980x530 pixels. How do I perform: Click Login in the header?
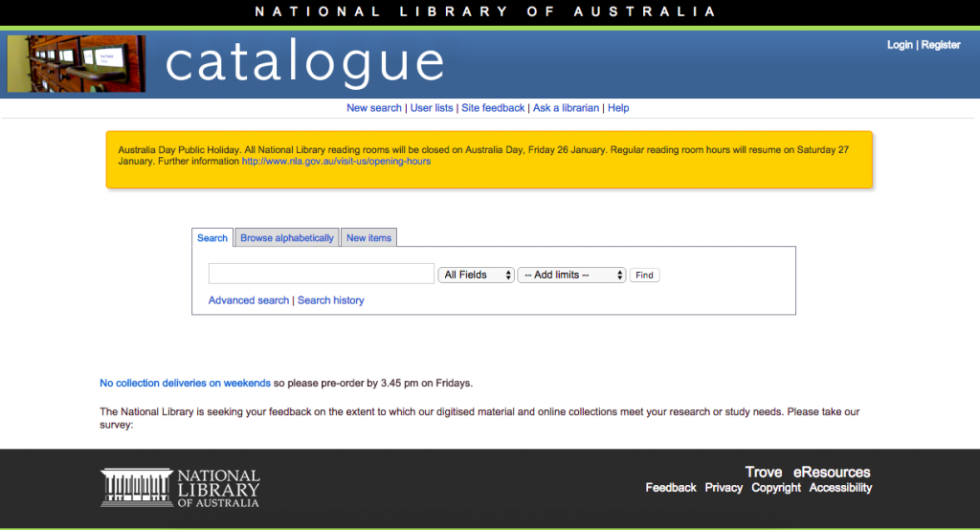coord(900,45)
